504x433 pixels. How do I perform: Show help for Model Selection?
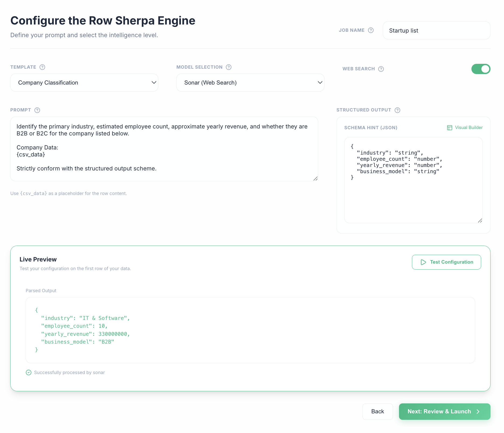(x=229, y=67)
